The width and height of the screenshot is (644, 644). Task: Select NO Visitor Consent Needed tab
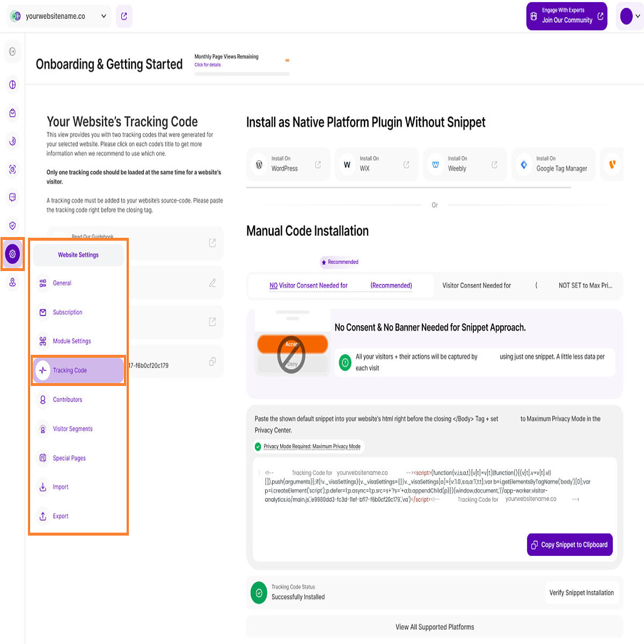(341, 286)
